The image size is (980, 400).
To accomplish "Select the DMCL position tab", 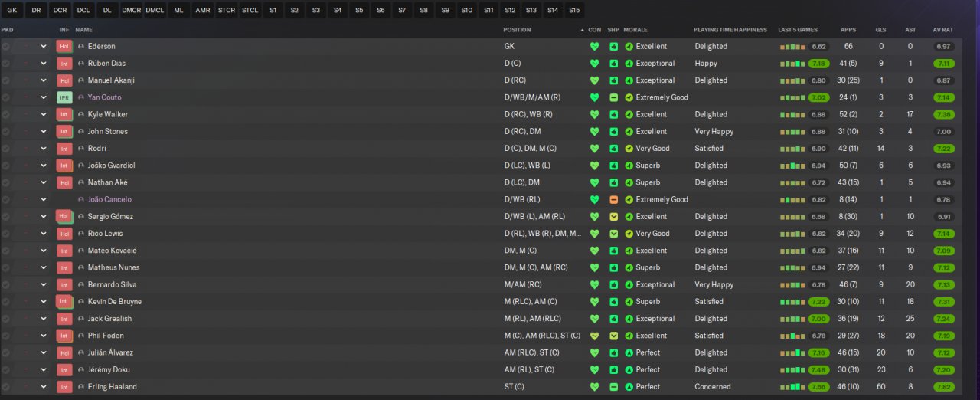I will [x=155, y=10].
